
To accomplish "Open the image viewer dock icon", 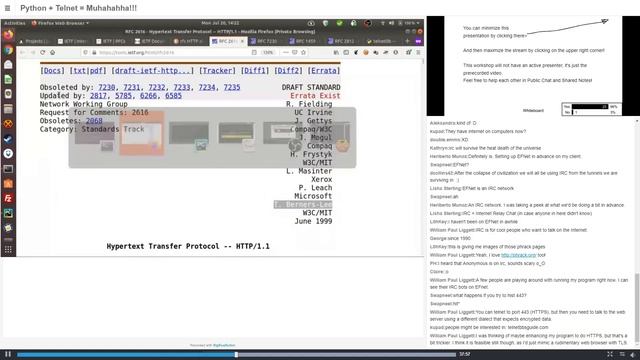I will pyautogui.click(x=8, y=213).
